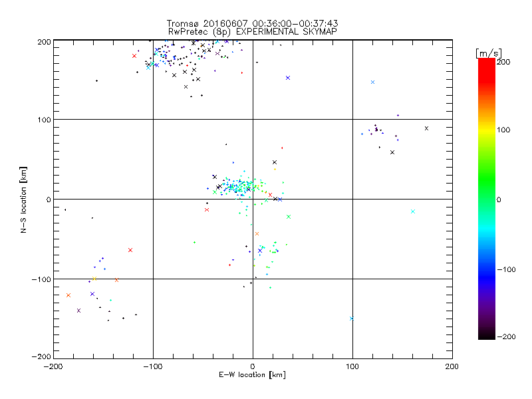Click x-axis tick label '0'
Screen dimensions: 532x399
[x=253, y=366]
